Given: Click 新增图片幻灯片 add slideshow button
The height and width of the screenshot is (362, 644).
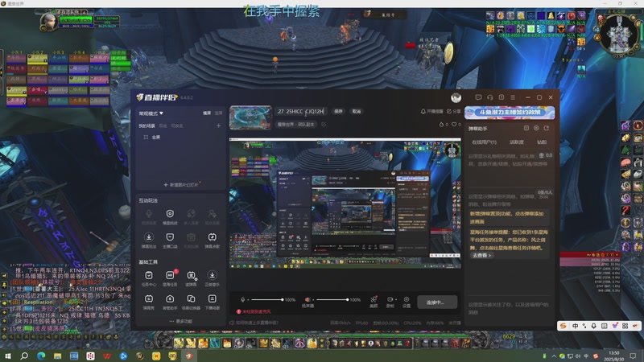Looking at the screenshot, I should point(180,185).
